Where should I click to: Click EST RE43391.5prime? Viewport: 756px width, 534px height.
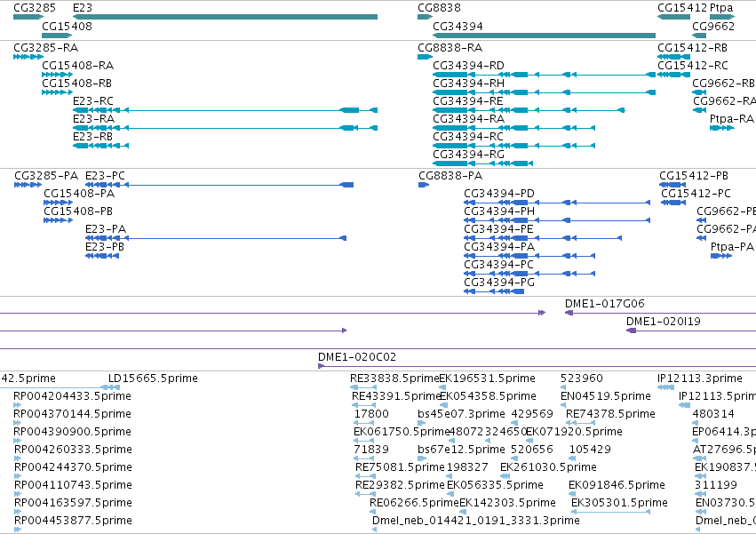tap(397, 396)
